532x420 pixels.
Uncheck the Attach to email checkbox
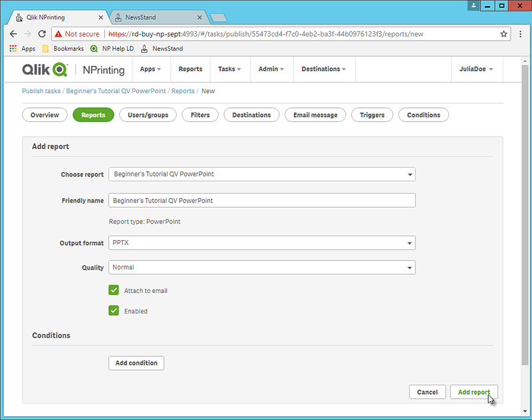(114, 290)
